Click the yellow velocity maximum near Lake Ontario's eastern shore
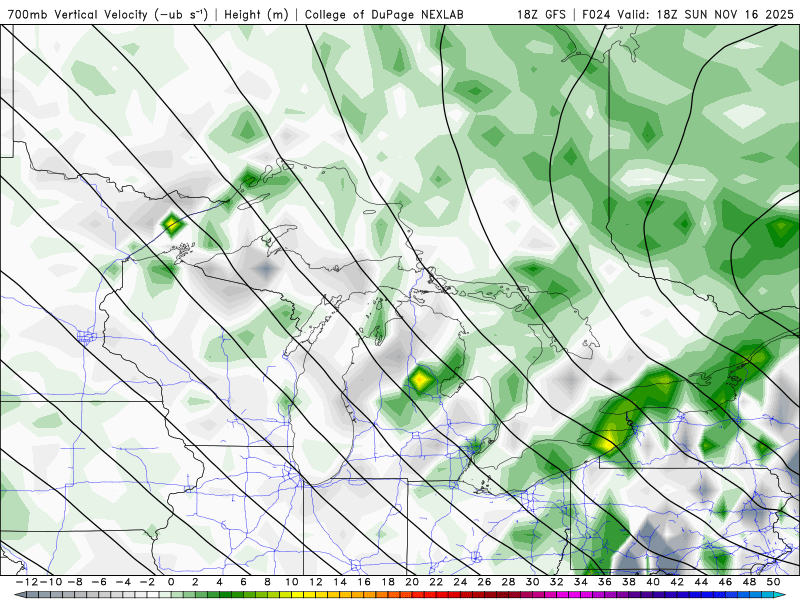This screenshot has width=800, height=600. tap(607, 442)
